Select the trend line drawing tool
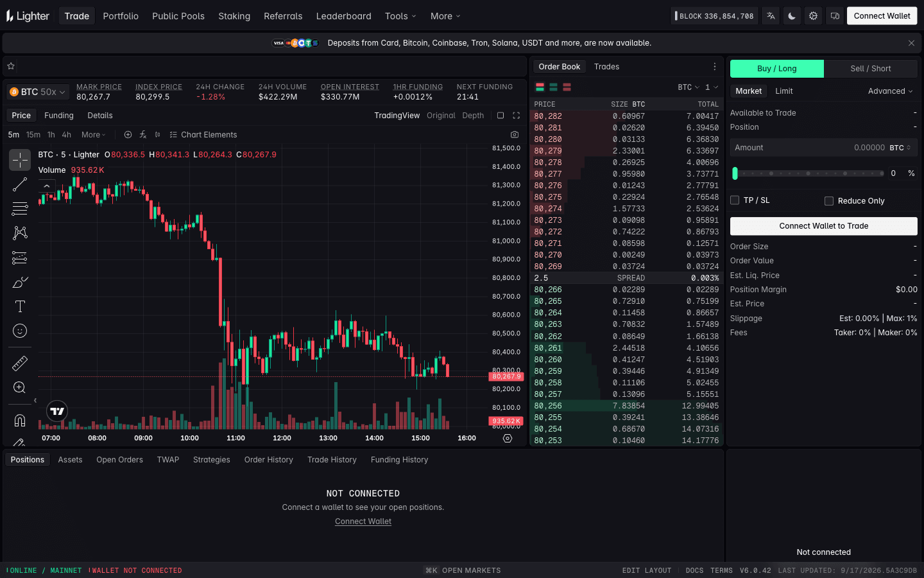 [x=20, y=184]
